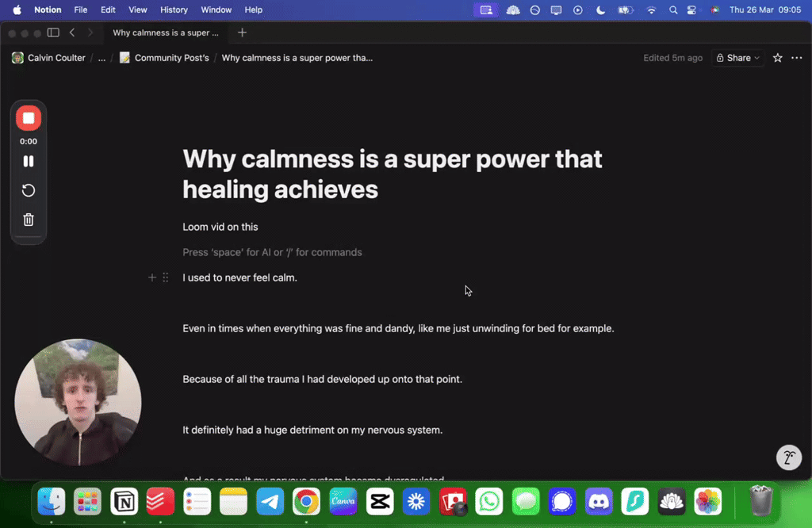Select the "Why calmness is a super" tab
812x528 pixels.
pyautogui.click(x=165, y=33)
